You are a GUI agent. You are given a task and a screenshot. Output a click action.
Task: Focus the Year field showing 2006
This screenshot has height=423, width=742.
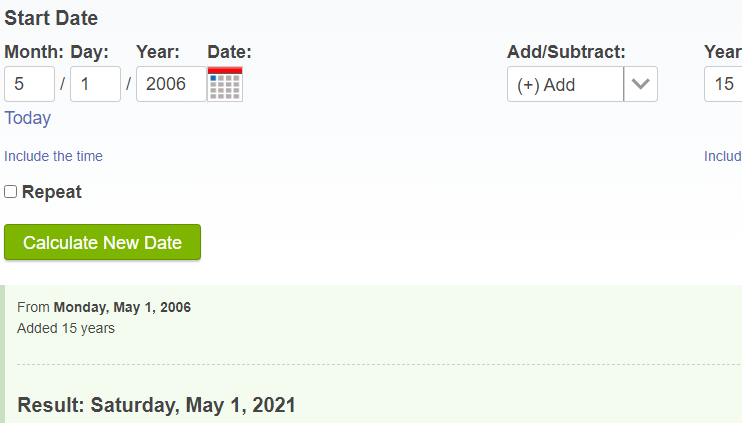point(171,84)
